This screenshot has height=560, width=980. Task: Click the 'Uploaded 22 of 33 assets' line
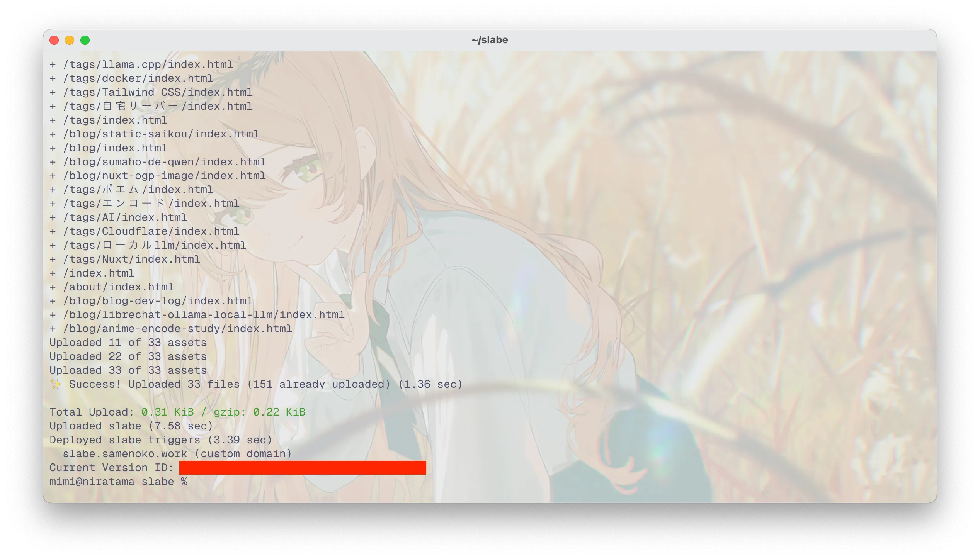pos(128,356)
